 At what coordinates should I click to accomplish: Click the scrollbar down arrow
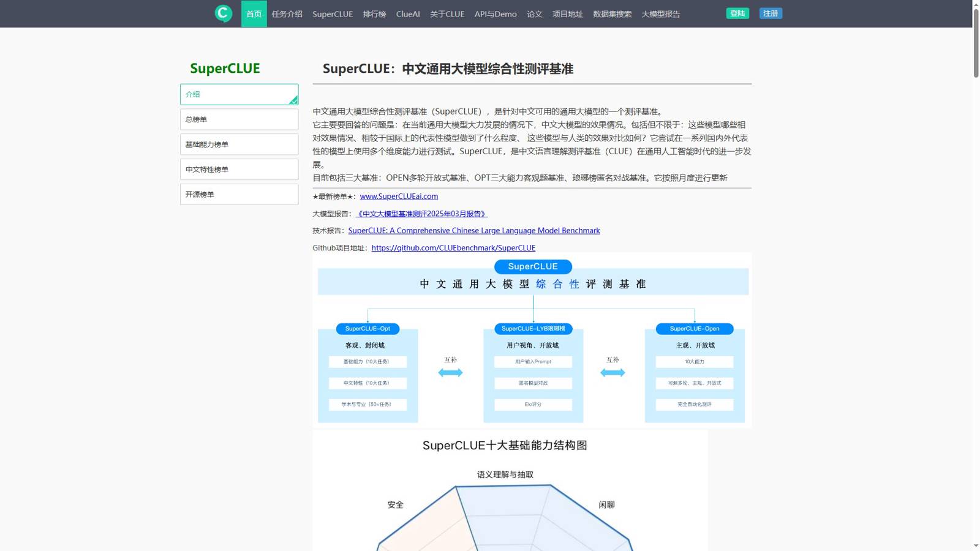[x=976, y=546]
